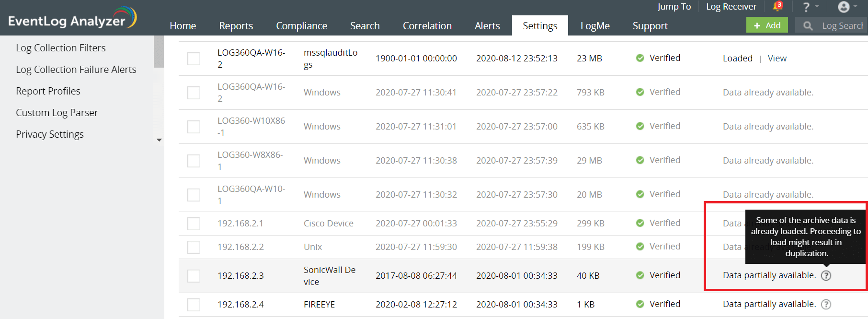Click the Log Search magnifier icon
This screenshot has width=868, height=319.
click(808, 26)
